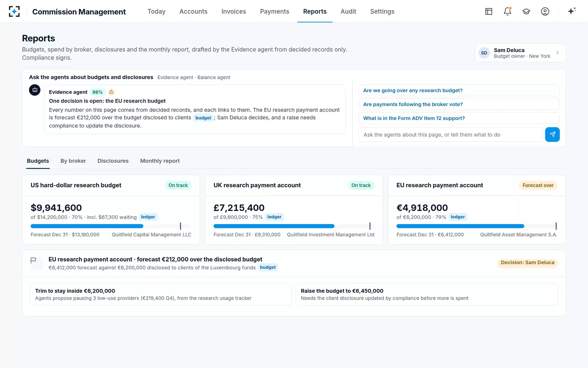The image size is (588, 368).
Task: Click the SD avatar for Sam Deluca
Action: pyautogui.click(x=484, y=53)
